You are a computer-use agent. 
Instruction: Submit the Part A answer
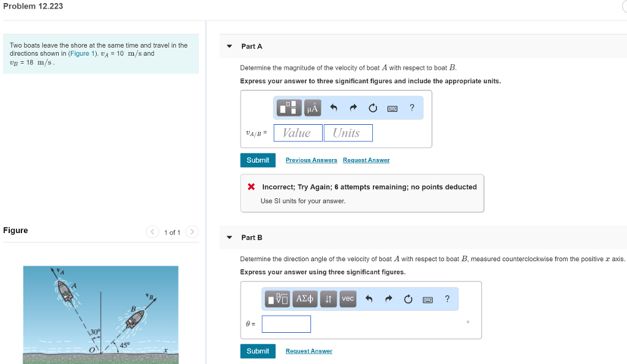click(258, 160)
